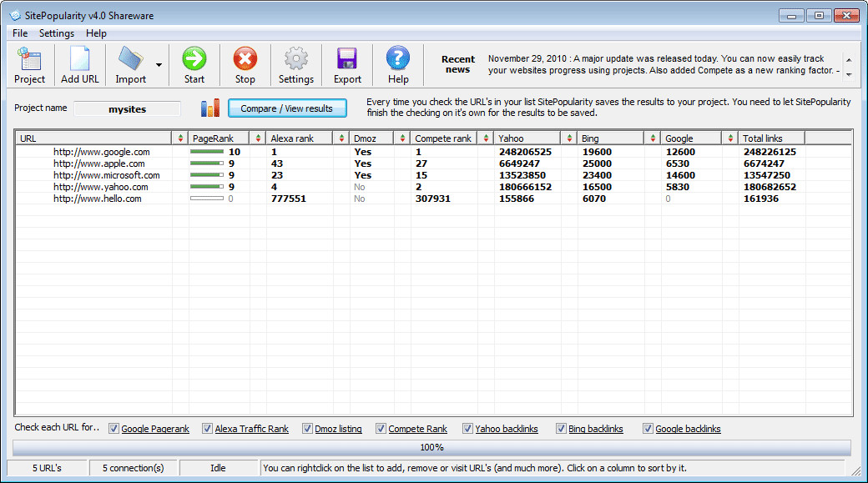868x483 pixels.
Task: Open Settings via the gear icon
Action: (x=296, y=58)
